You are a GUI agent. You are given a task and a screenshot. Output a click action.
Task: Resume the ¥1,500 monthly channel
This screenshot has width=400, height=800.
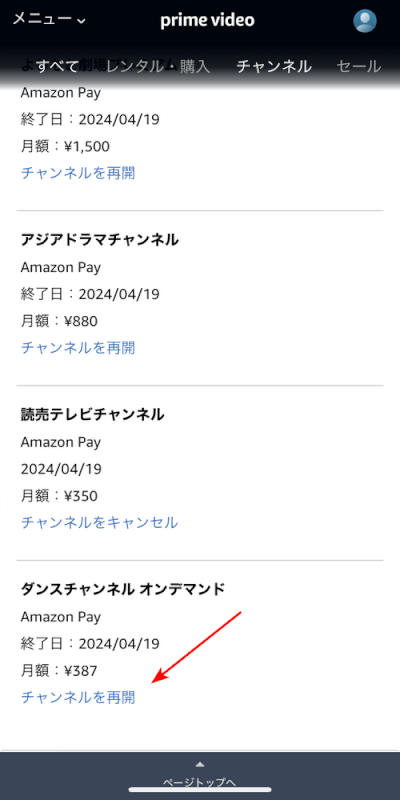78,173
